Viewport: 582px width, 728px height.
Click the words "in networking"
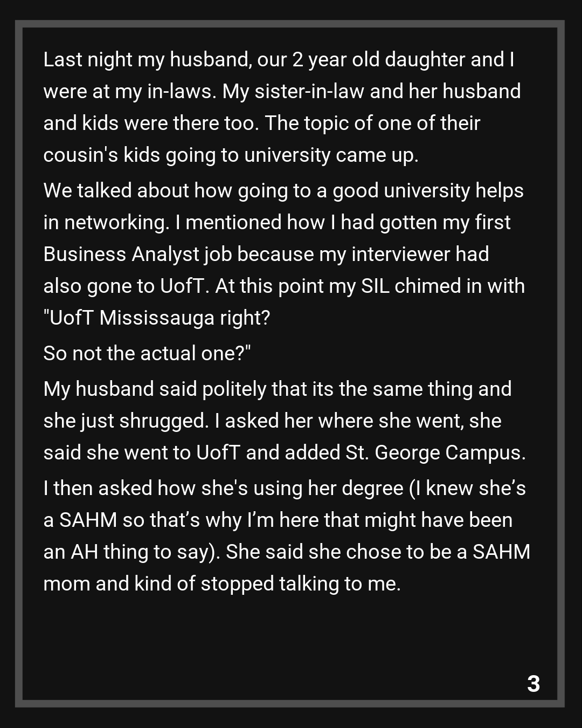coord(106,222)
